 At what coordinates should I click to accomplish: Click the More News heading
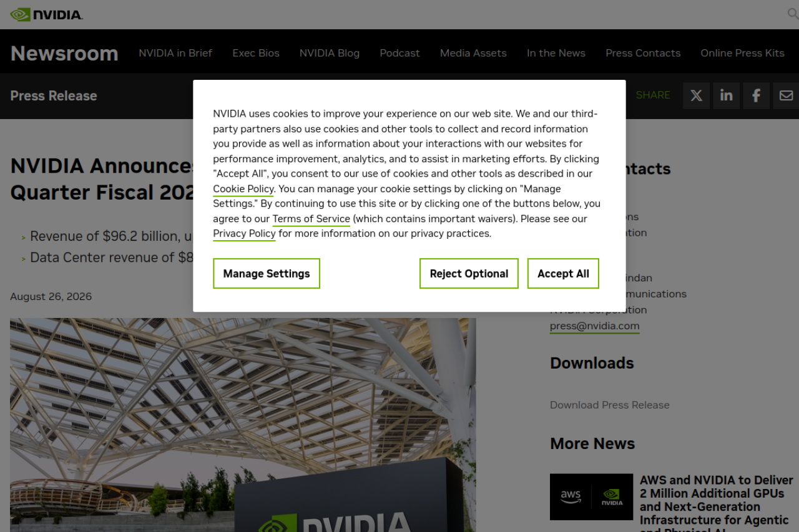point(592,443)
